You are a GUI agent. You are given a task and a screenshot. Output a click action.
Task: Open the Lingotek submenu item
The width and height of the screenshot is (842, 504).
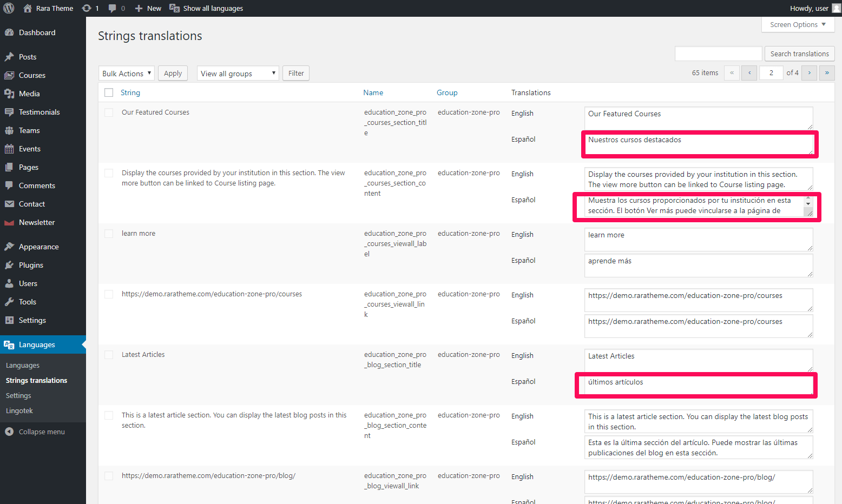[x=19, y=411]
